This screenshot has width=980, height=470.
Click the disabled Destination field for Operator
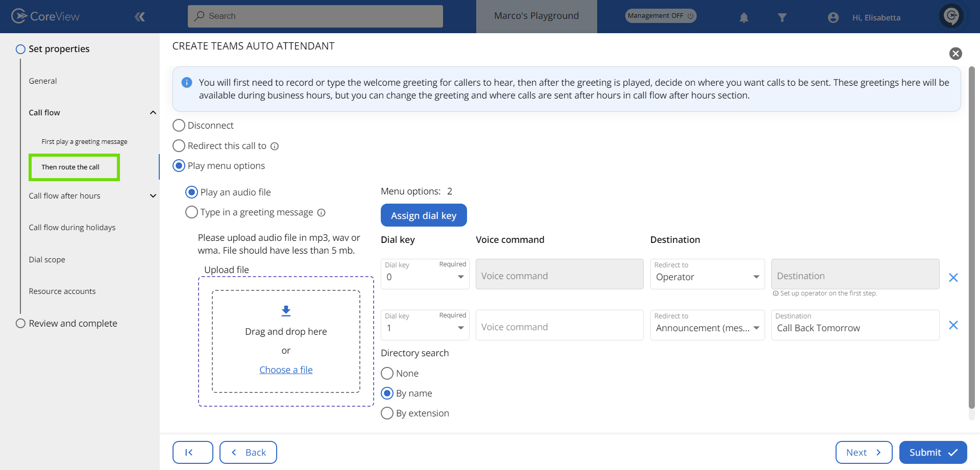(x=855, y=274)
